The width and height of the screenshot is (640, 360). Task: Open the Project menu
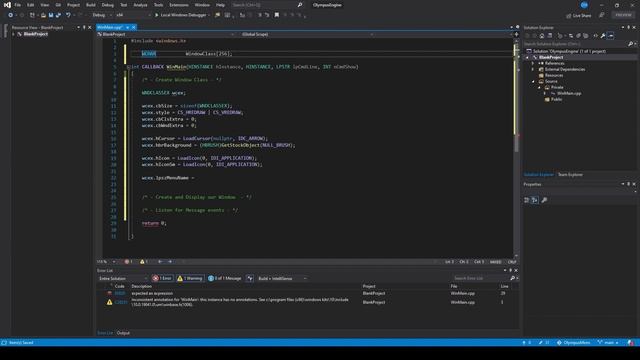pos(73,5)
